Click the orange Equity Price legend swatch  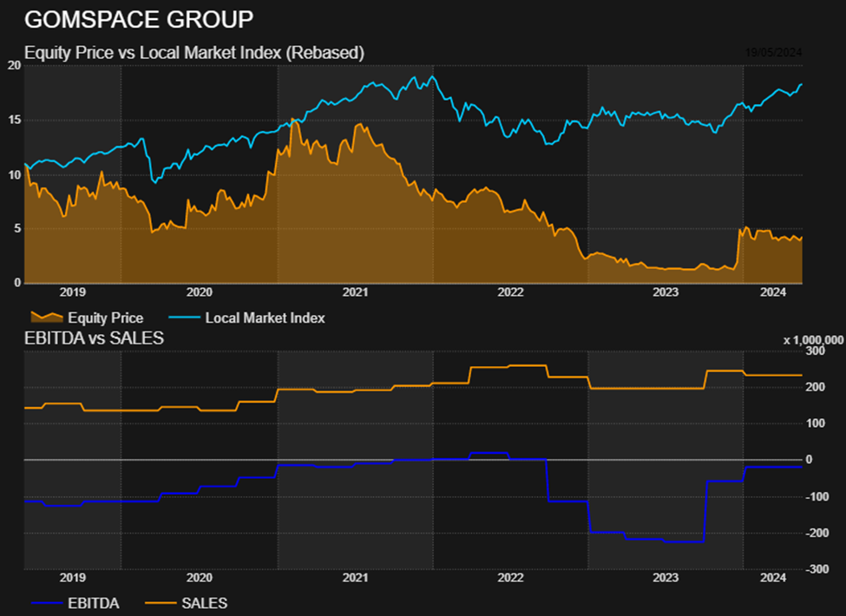pos(45,318)
